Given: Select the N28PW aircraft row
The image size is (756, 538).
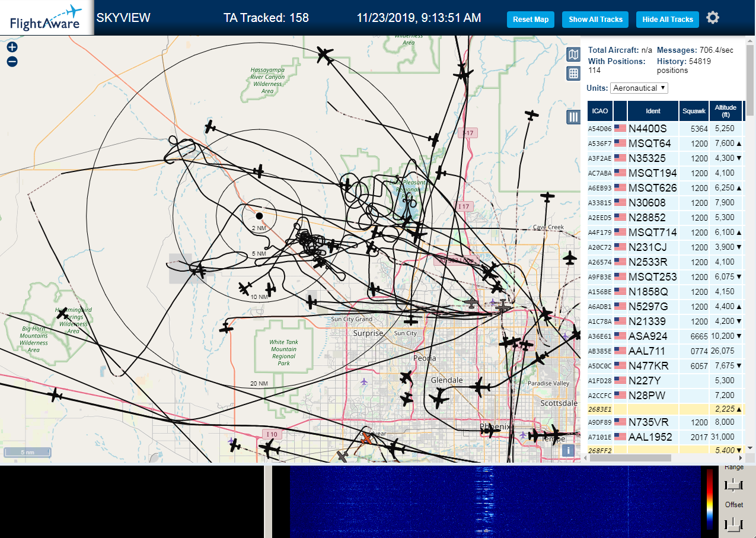Looking at the screenshot, I should click(666, 395).
